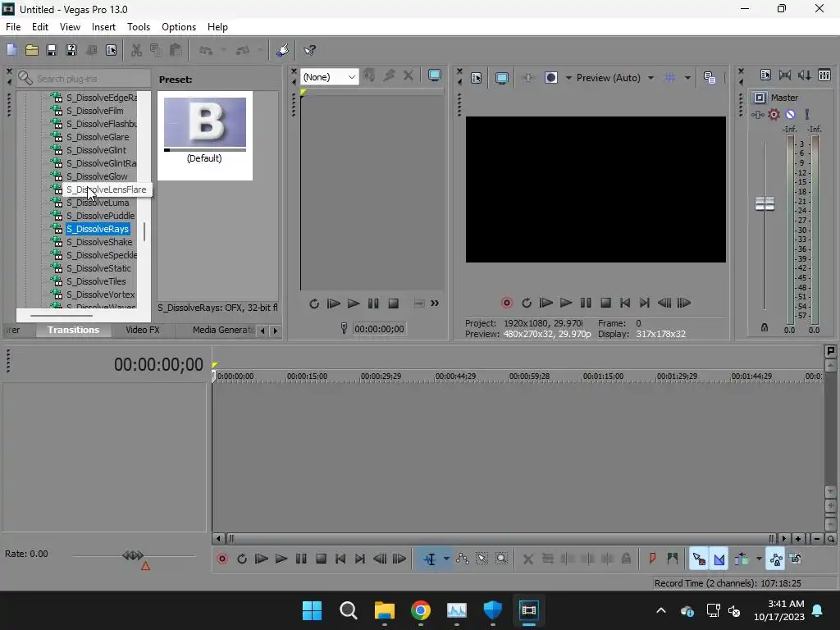This screenshot has height=630, width=840.
Task: Click trimmer external monitor icon
Action: [435, 75]
